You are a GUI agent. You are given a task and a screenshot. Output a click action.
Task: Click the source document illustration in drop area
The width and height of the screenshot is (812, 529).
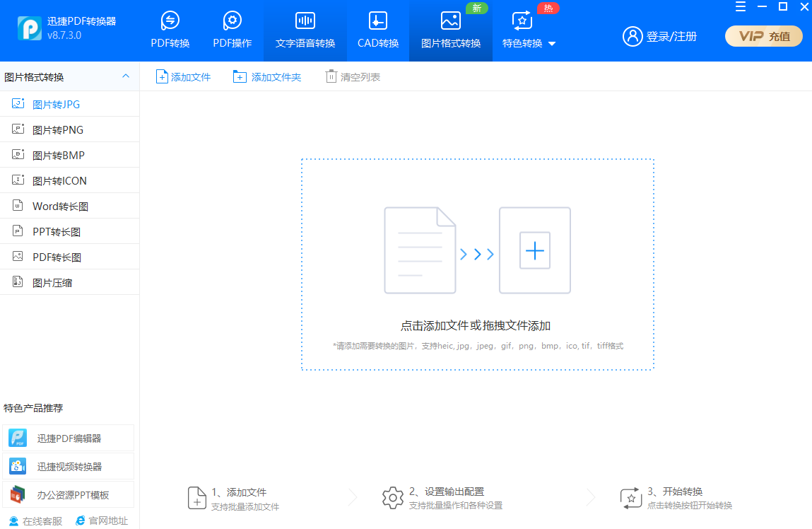pyautogui.click(x=420, y=251)
